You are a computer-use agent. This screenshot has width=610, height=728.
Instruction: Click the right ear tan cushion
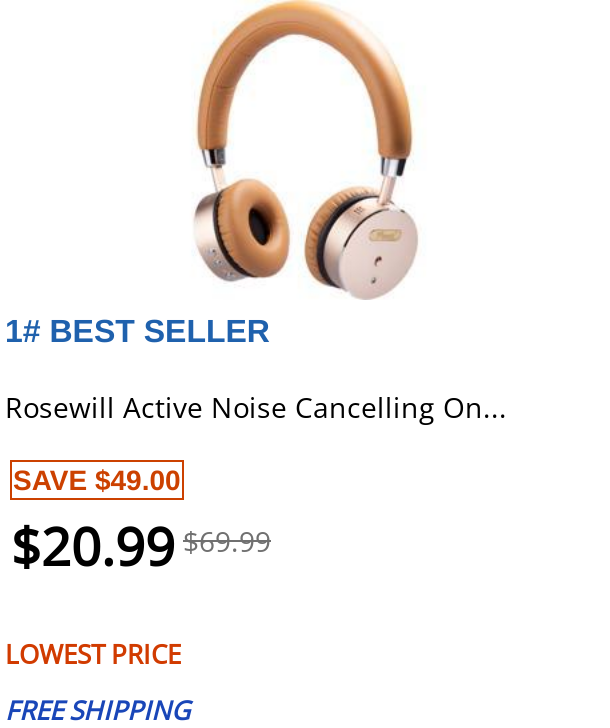click(320, 239)
